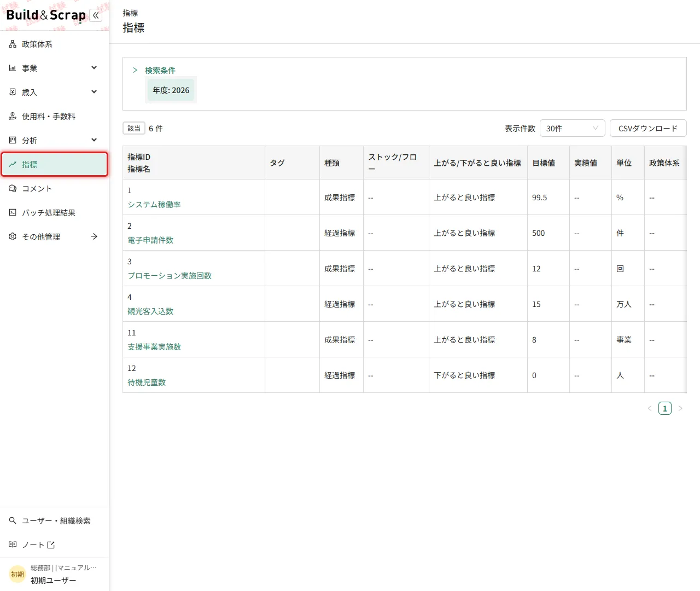The width and height of the screenshot is (700, 591).
Task: Click the ユーザー・組織検索 magnifier icon
Action: pyautogui.click(x=13, y=521)
